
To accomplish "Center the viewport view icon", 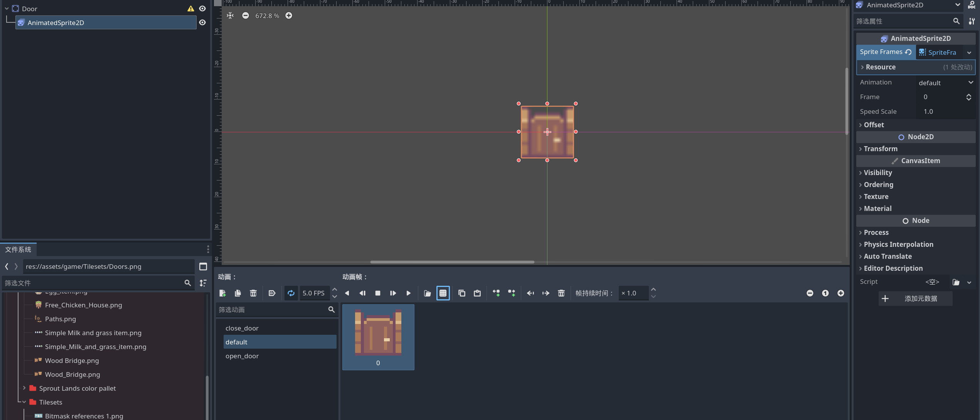I will (x=230, y=15).
